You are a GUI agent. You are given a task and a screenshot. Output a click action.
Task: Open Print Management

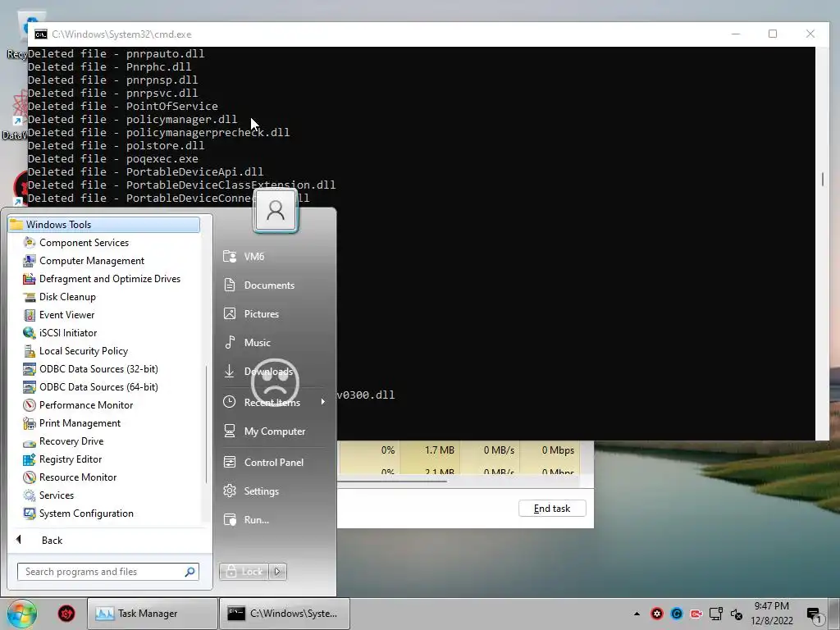click(x=80, y=423)
